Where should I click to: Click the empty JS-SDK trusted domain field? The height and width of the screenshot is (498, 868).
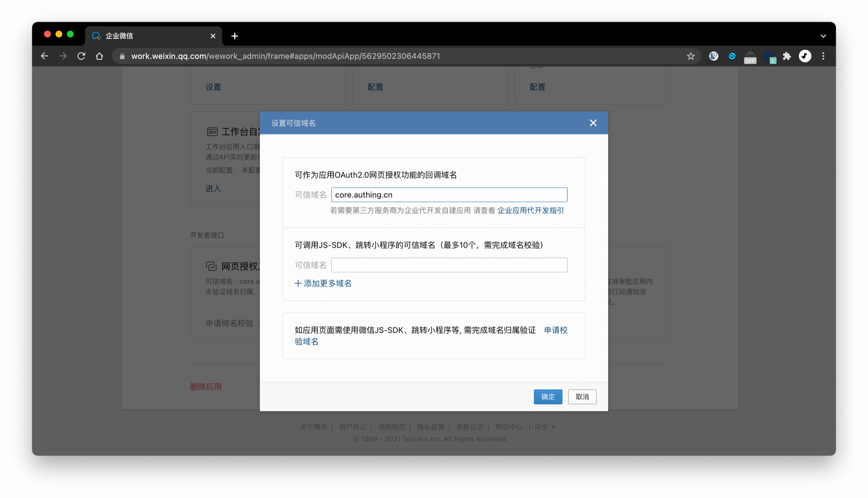coord(449,265)
